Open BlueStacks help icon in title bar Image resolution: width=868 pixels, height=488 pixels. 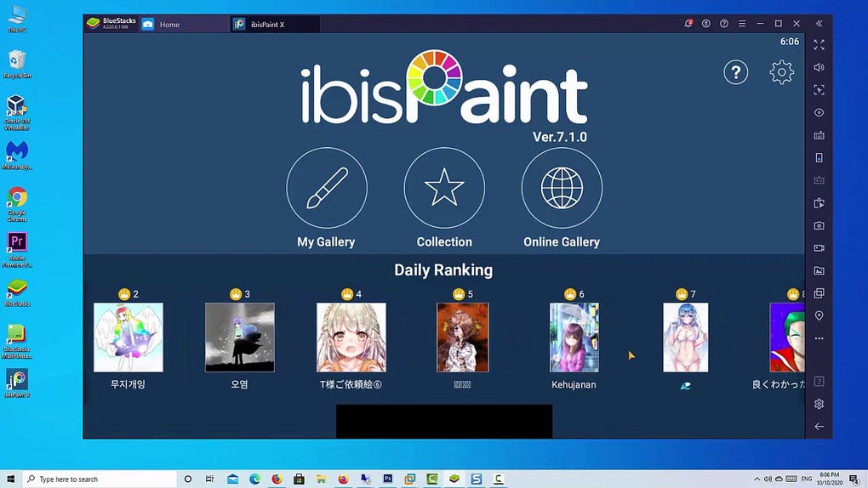[724, 24]
